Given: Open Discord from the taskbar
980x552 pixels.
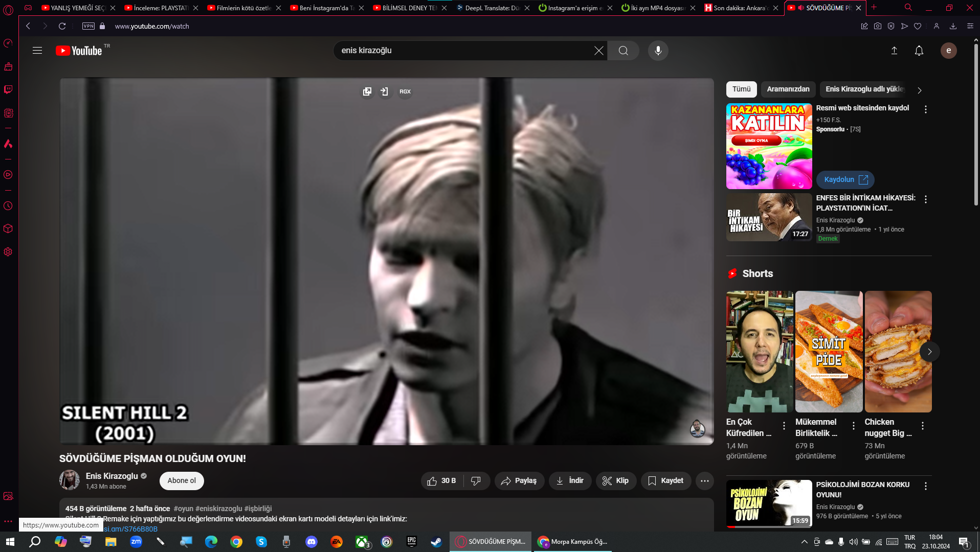Looking at the screenshot, I should coord(311,542).
